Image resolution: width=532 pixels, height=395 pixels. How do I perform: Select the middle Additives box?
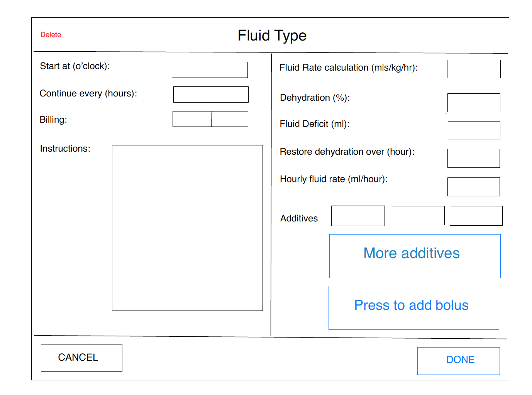coord(418,216)
